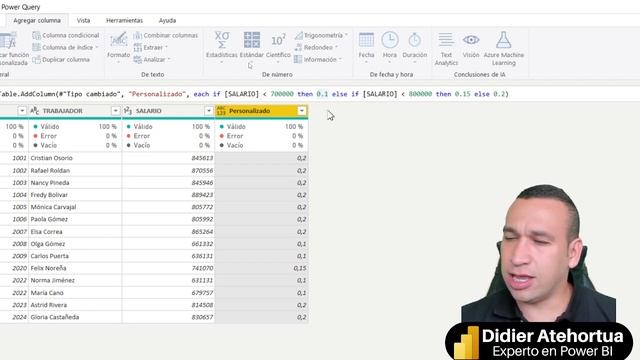Open Estándar arithmetic operations

point(251,47)
